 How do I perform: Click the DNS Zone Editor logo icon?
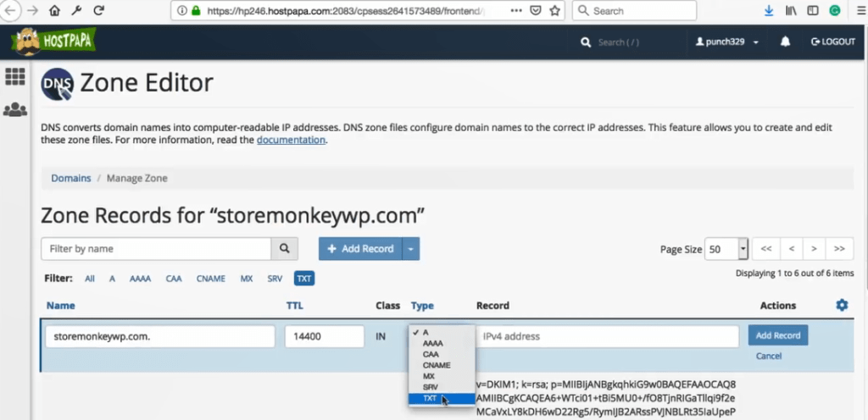click(58, 84)
